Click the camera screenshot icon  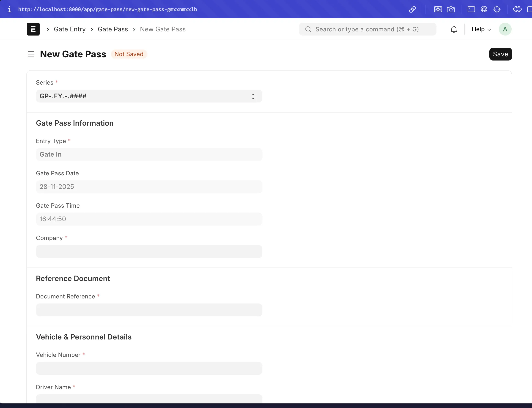(x=451, y=9)
